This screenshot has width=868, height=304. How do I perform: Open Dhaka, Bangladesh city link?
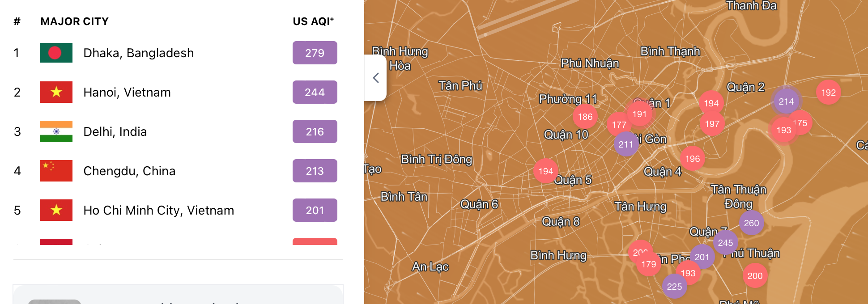tap(138, 53)
